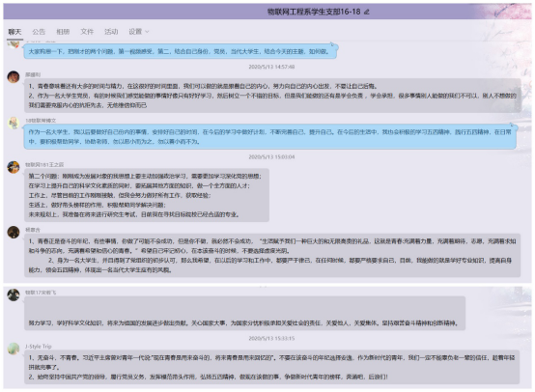Open avatar beside the 作为一名大学生 blue message
The height and width of the screenshot is (392, 535).
tap(14, 123)
